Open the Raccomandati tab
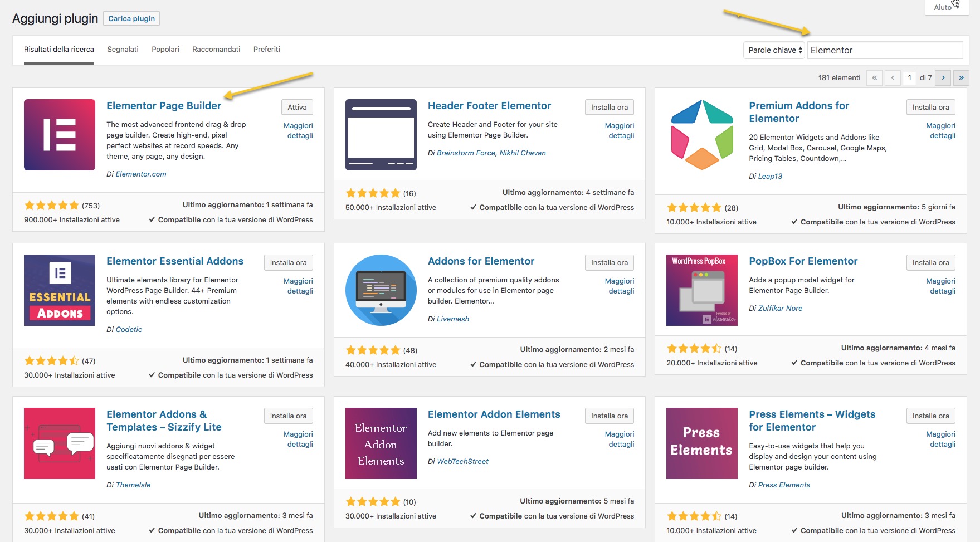 coord(216,50)
